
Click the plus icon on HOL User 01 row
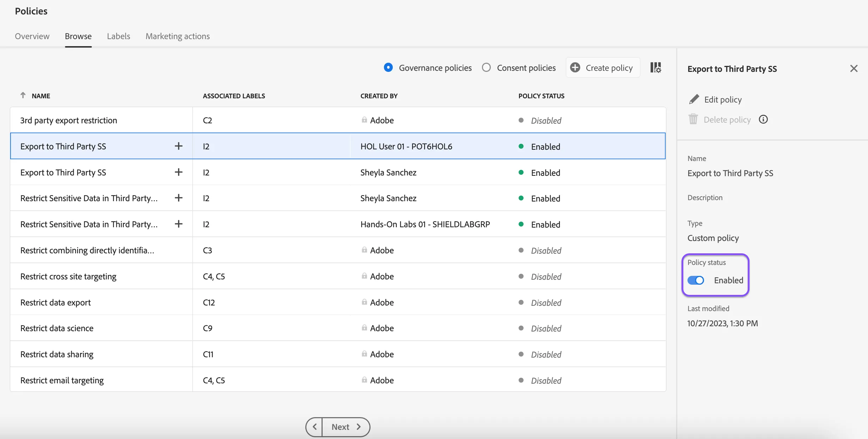click(x=179, y=146)
